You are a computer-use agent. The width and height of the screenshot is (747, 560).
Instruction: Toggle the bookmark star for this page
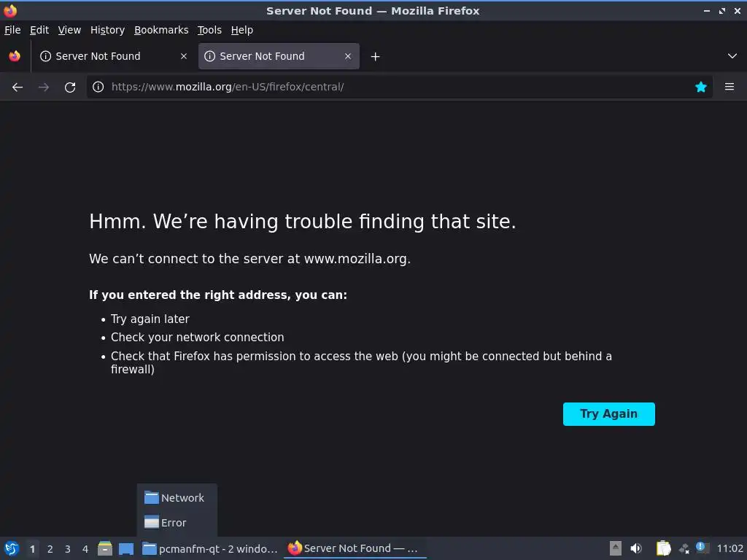(x=701, y=87)
